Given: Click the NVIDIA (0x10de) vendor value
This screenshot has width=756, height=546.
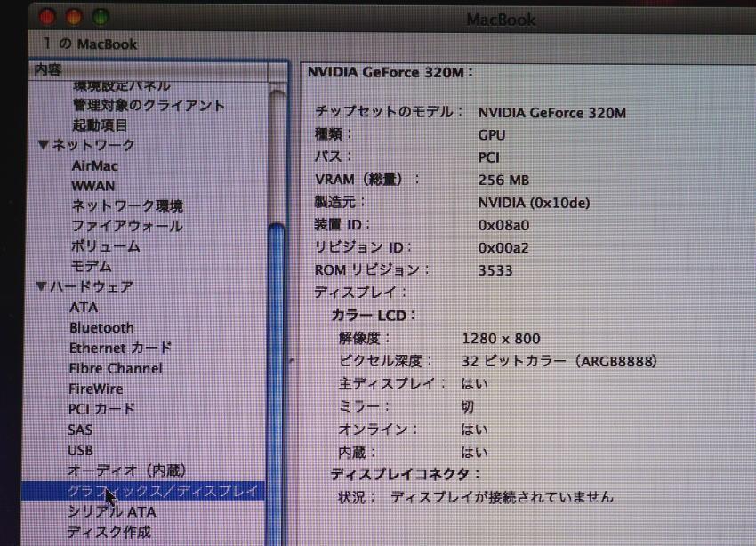Looking at the screenshot, I should click(534, 203).
